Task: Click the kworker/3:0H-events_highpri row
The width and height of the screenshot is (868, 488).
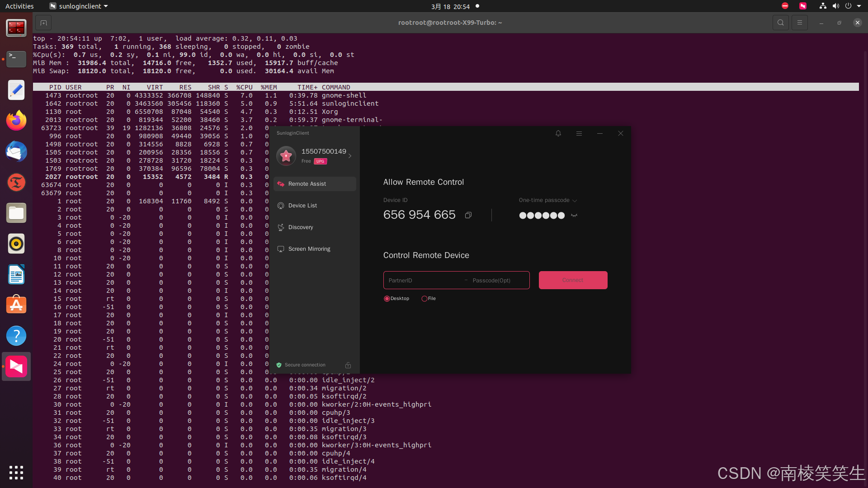Action: (x=446, y=445)
